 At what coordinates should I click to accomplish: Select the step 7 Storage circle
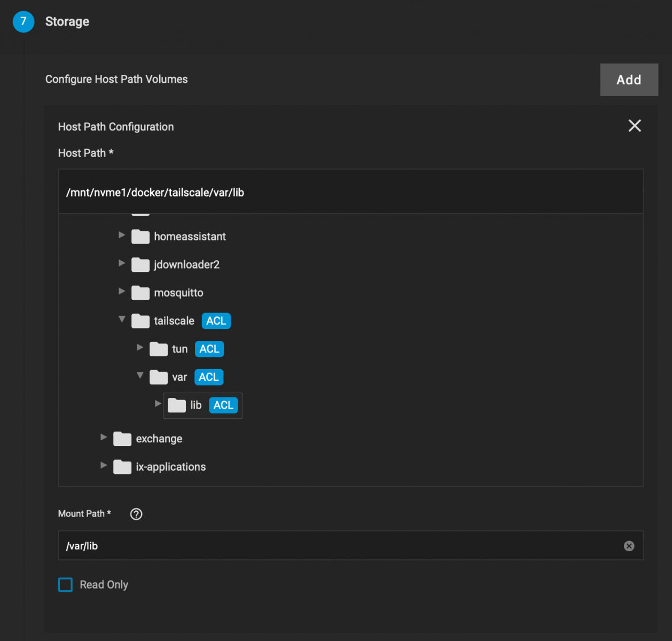tap(24, 21)
